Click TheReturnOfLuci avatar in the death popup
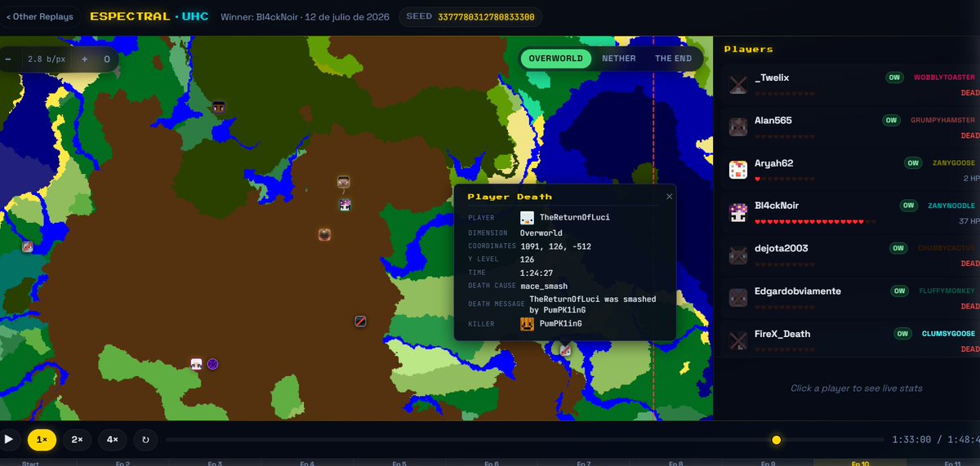The image size is (980, 466). click(x=528, y=218)
